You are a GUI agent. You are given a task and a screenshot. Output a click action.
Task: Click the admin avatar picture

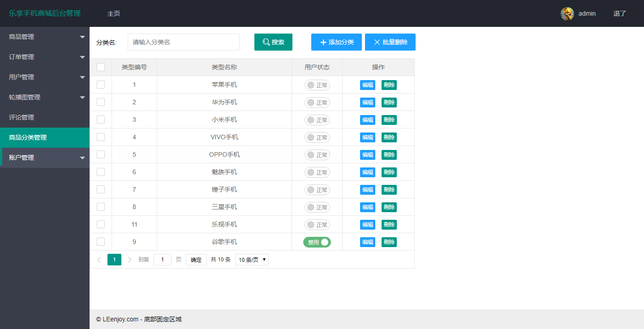pos(567,13)
